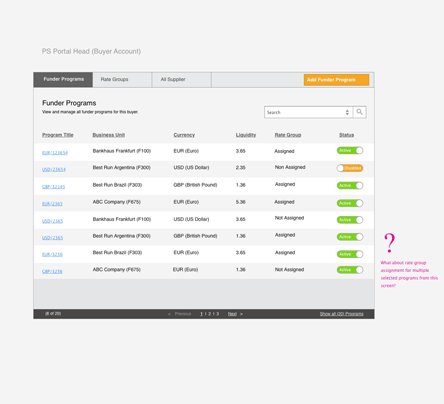
Task: Click Best Run Brazil (F303) in GBP/32145 row
Action: 117,185
